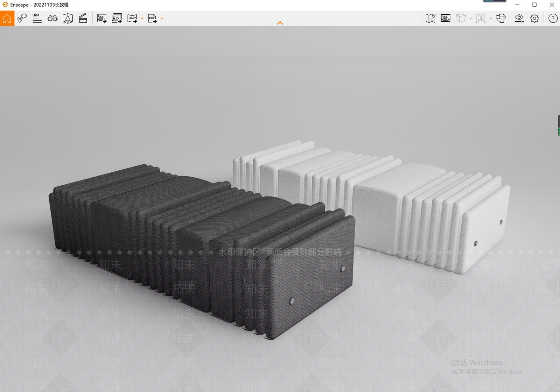Viewport: 560px width, 392px height.
Task: Open the map pin with speech bubble tool
Action: coord(22,18)
